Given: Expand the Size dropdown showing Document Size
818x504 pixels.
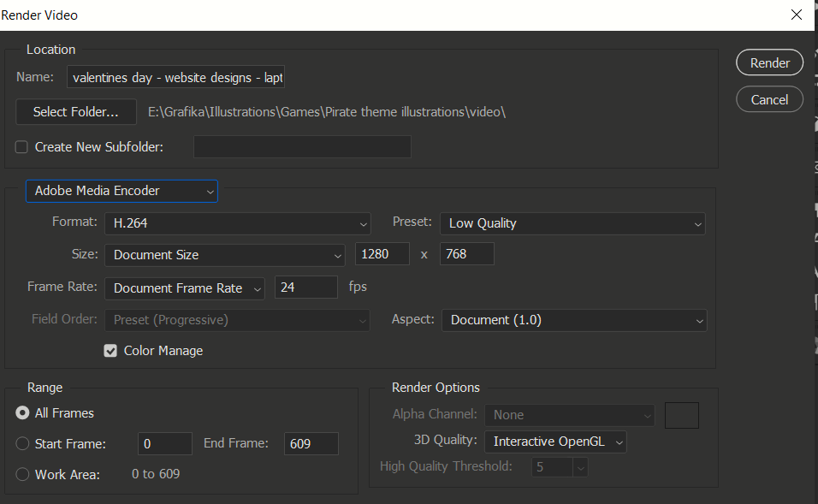Looking at the screenshot, I should pyautogui.click(x=224, y=254).
